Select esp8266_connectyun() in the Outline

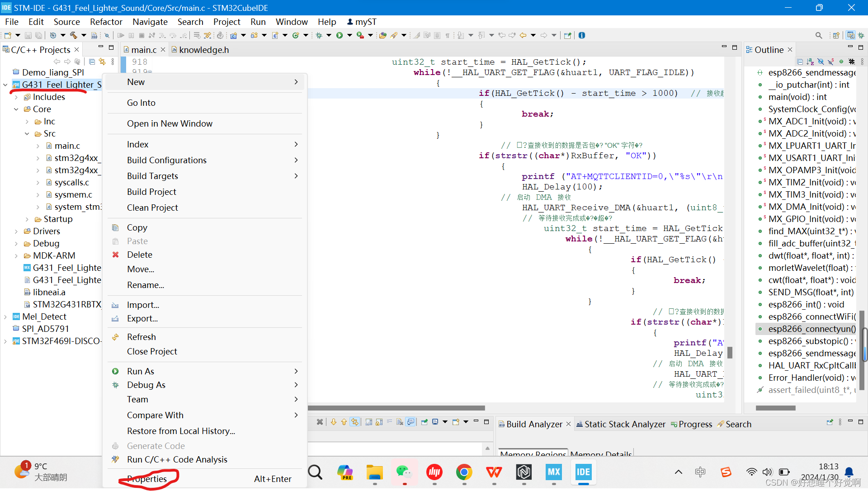811,329
